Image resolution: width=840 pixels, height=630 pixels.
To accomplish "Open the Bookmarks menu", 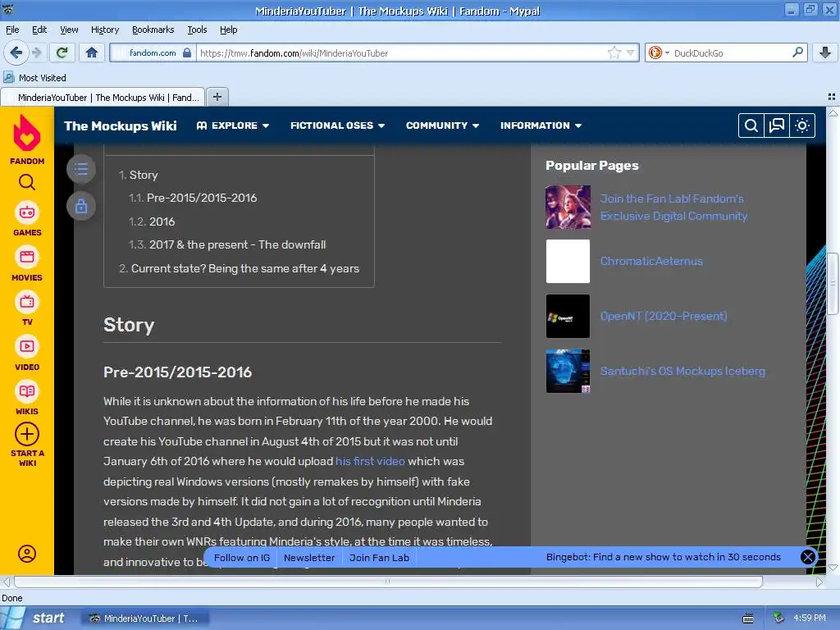I will point(153,30).
